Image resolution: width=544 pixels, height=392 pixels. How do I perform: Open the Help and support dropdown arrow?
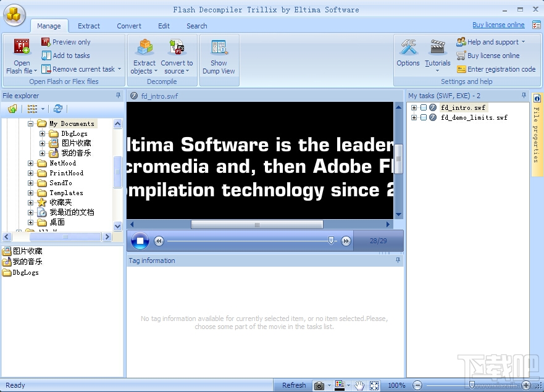pos(523,42)
